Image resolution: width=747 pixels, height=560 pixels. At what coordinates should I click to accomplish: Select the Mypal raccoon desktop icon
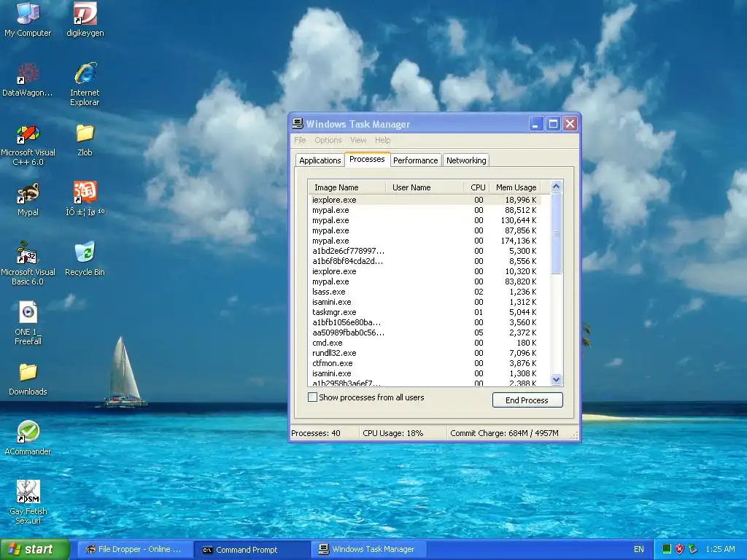(x=28, y=200)
